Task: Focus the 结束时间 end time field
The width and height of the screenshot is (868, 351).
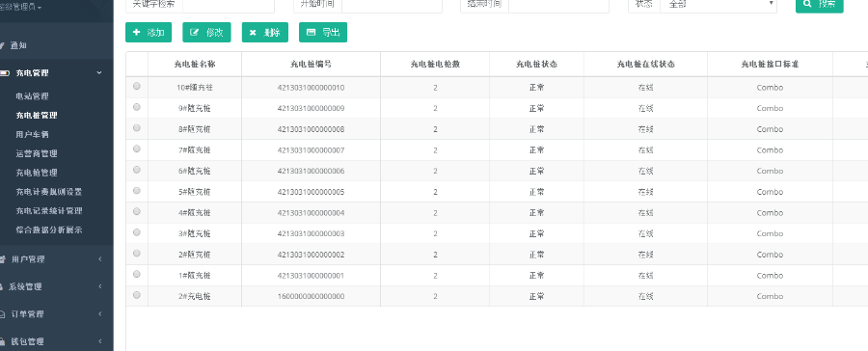Action: [x=558, y=5]
